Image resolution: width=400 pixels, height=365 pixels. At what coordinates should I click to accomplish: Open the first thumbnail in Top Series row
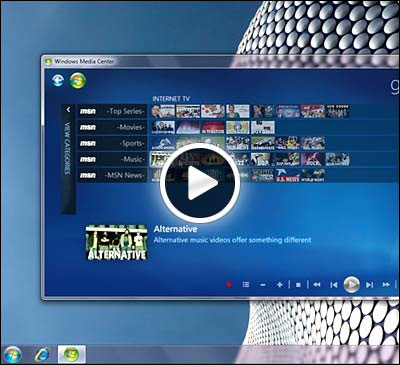tap(163, 111)
